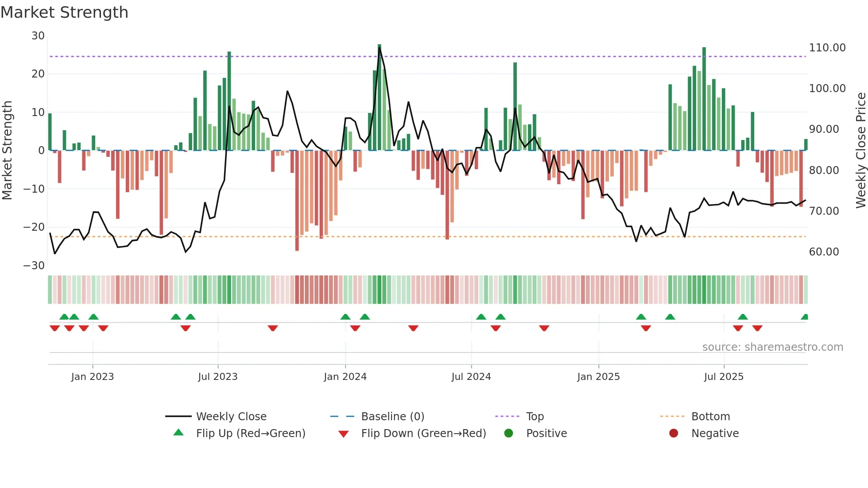
Task: Click the sharemaestro.com source text
Action: 772,347
